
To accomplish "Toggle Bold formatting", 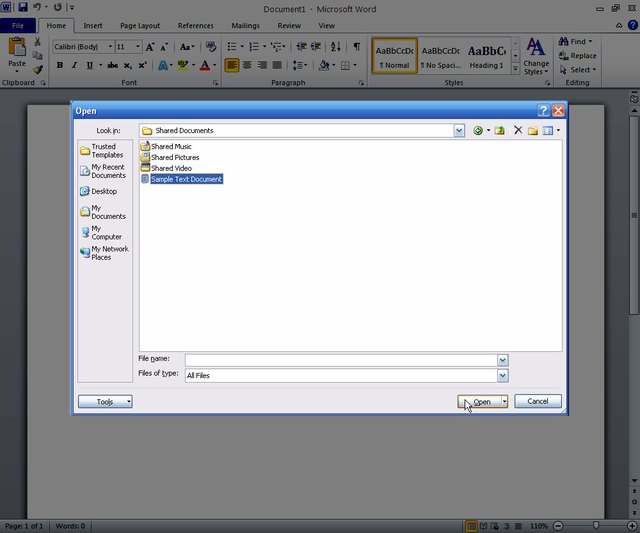I will pos(60,65).
